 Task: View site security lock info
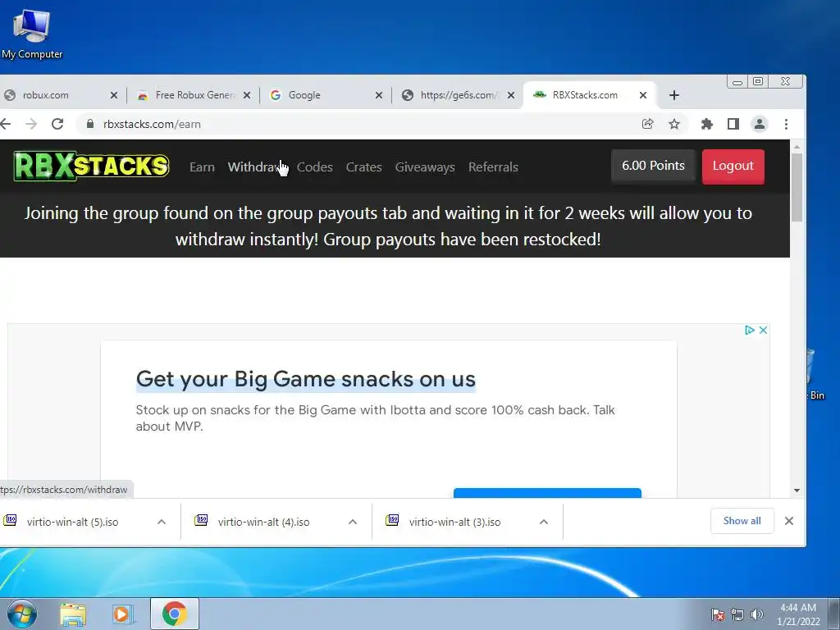(90, 125)
